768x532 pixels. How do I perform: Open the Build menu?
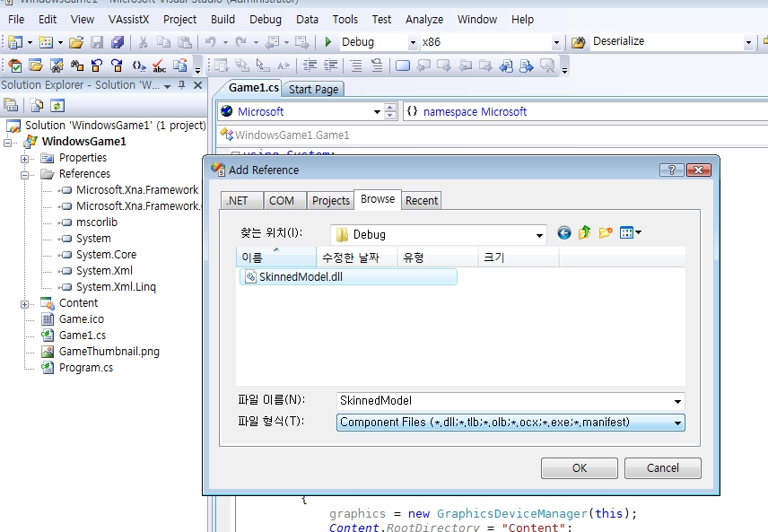[x=223, y=20]
